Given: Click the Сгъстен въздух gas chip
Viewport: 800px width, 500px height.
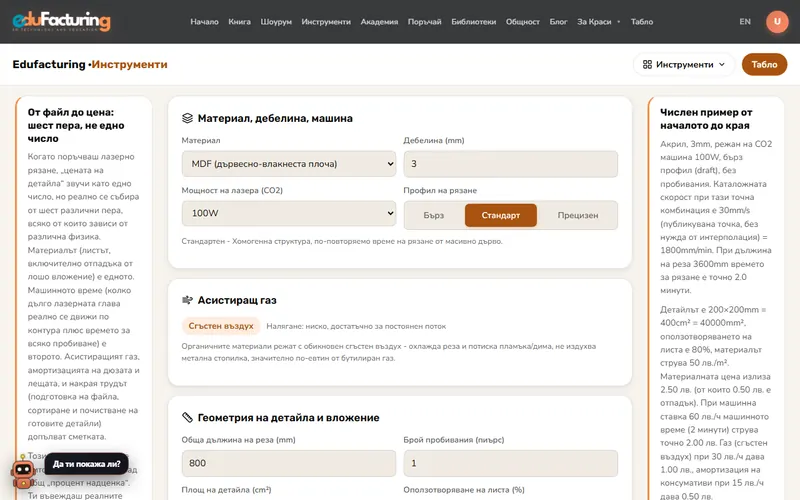Looking at the screenshot, I should [221, 326].
